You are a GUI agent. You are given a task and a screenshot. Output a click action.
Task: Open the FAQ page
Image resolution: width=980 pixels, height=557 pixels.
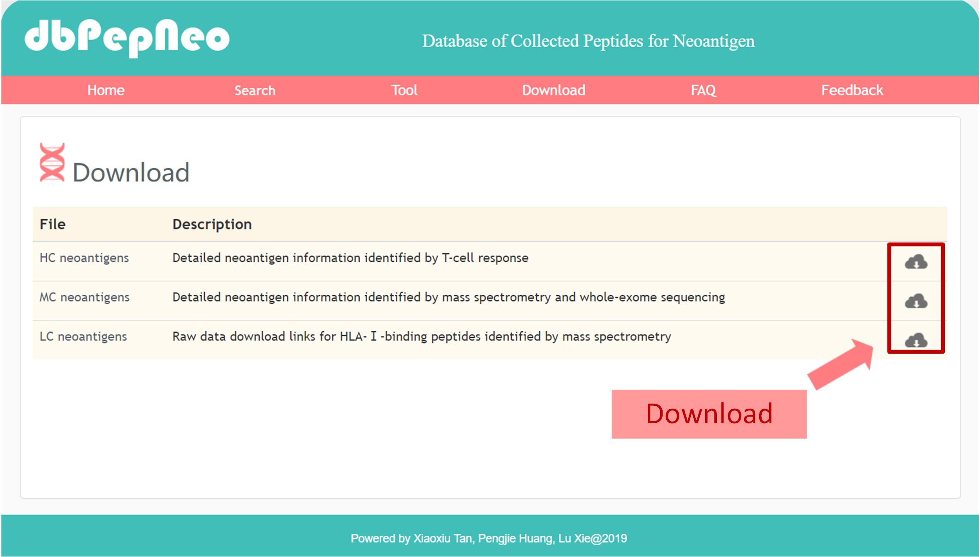click(703, 90)
